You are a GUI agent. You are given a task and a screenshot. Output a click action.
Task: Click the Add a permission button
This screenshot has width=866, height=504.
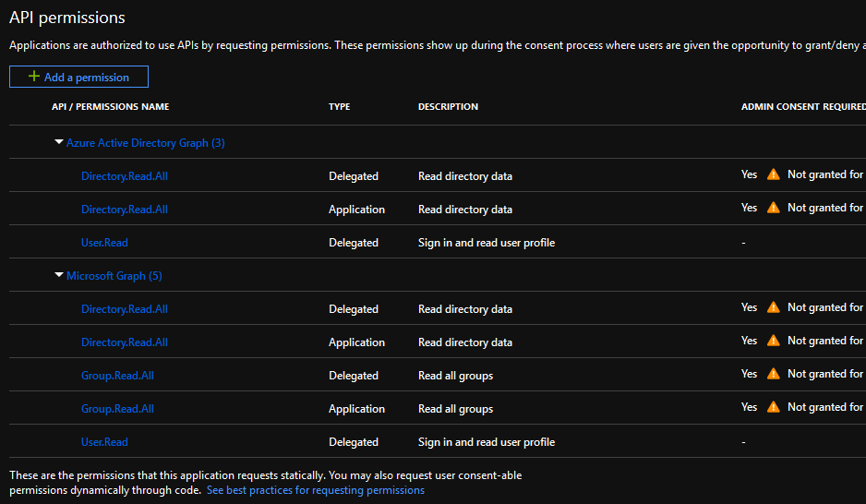click(78, 77)
